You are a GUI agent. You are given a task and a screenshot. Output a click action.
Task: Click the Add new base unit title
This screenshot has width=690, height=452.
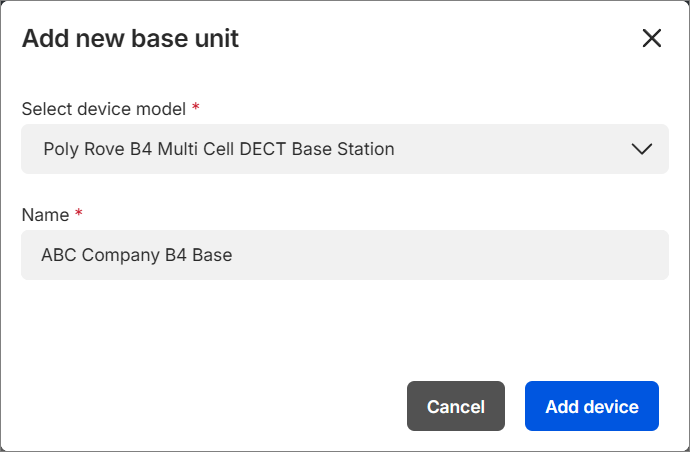[130, 39]
